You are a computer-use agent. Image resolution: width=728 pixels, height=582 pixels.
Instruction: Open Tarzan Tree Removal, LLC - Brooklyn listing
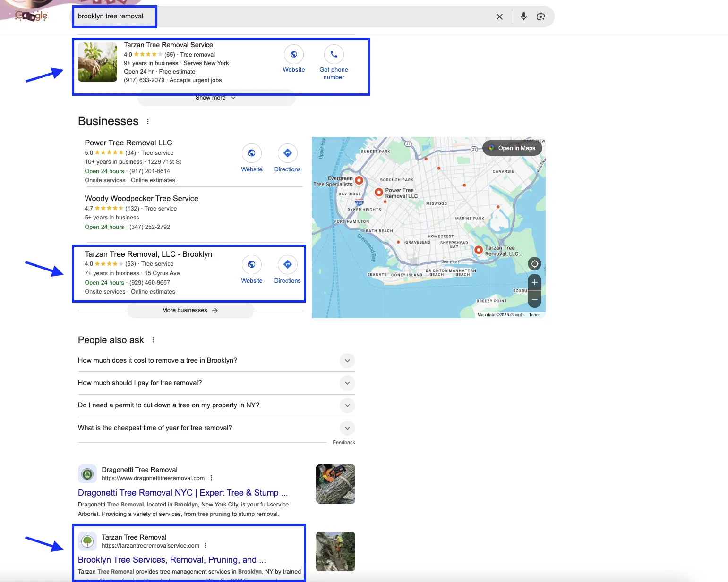(x=148, y=254)
